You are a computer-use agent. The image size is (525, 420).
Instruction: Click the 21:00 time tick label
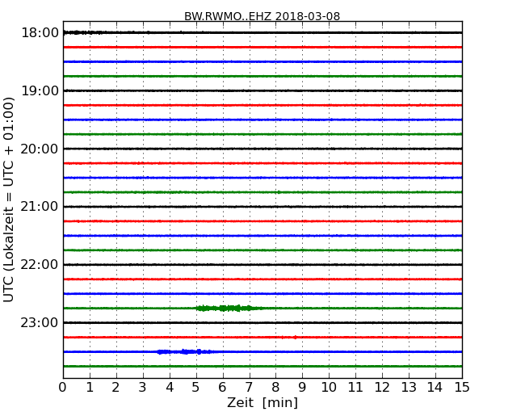tap(40, 207)
